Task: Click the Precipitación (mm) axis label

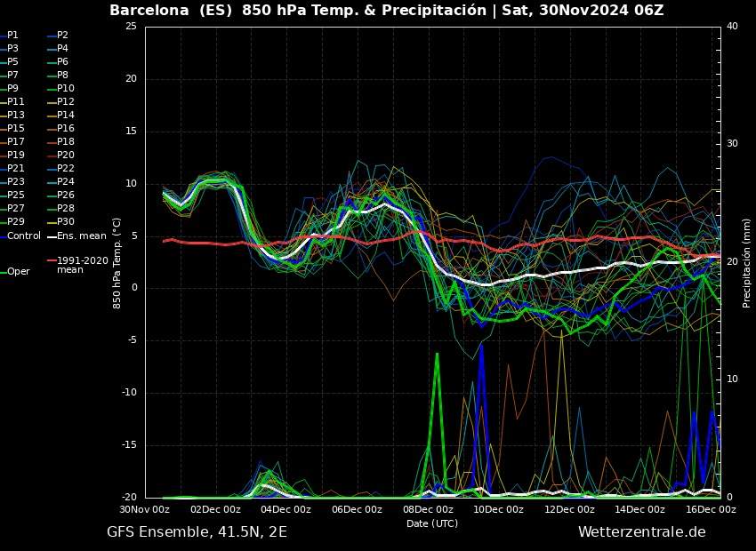Action: [746, 263]
